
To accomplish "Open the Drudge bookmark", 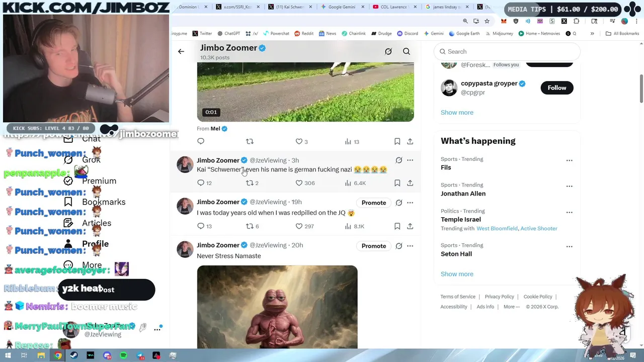I will [x=381, y=34].
